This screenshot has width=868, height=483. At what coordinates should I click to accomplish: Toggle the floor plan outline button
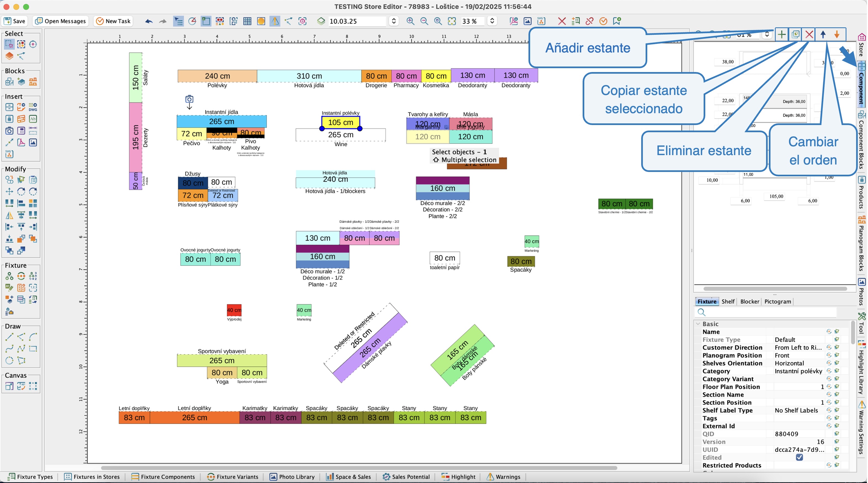[206, 21]
